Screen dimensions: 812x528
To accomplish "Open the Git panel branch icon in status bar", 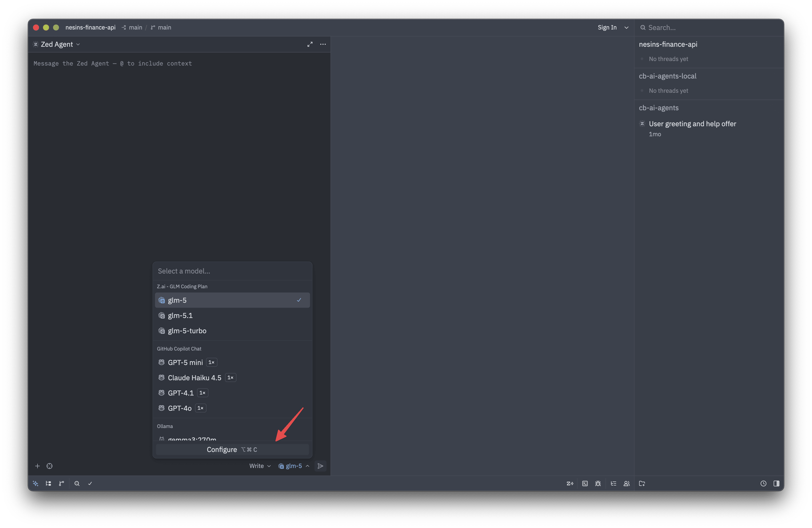I will 61,483.
